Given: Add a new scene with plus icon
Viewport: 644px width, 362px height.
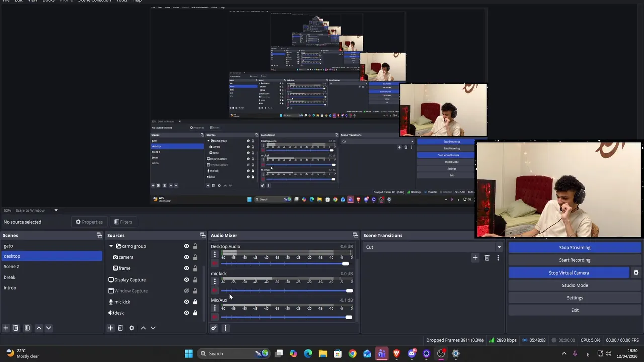Looking at the screenshot, I should (x=6, y=328).
